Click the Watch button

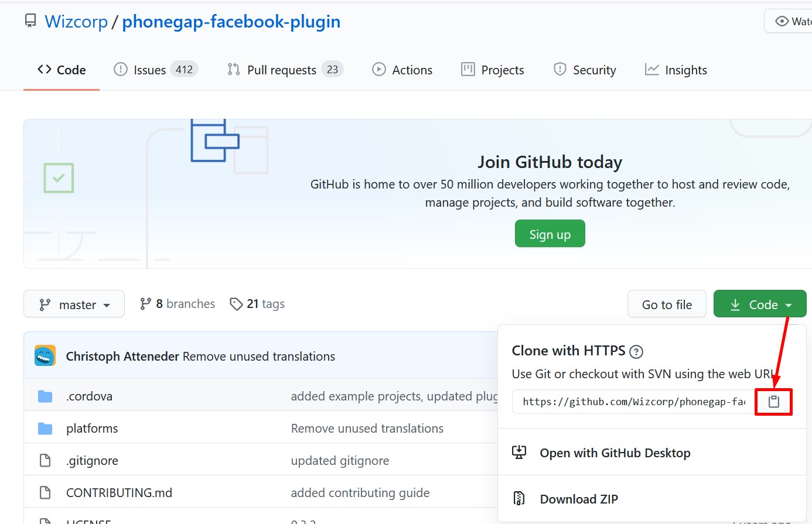(789, 21)
